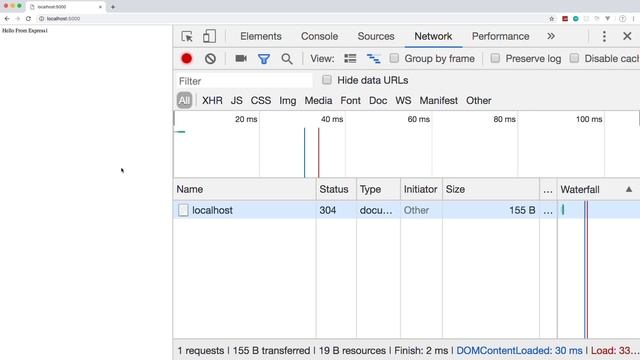
Task: Filter requests by CSS
Action: point(261,100)
